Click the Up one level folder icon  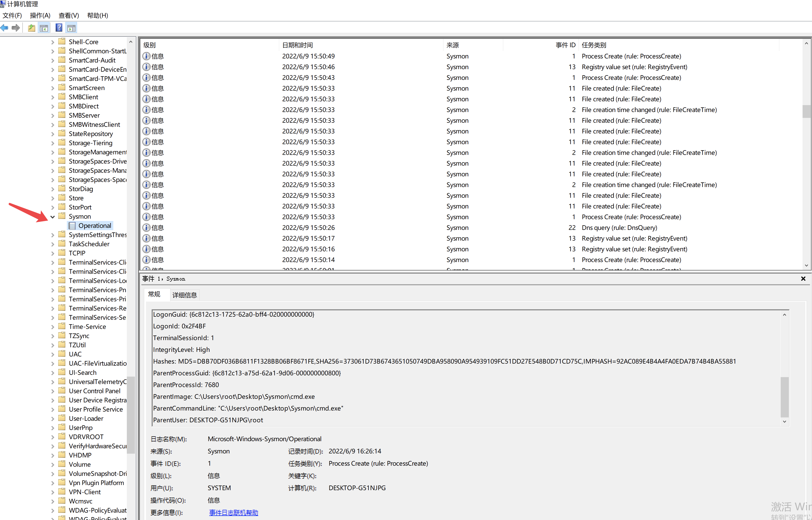[x=31, y=28]
